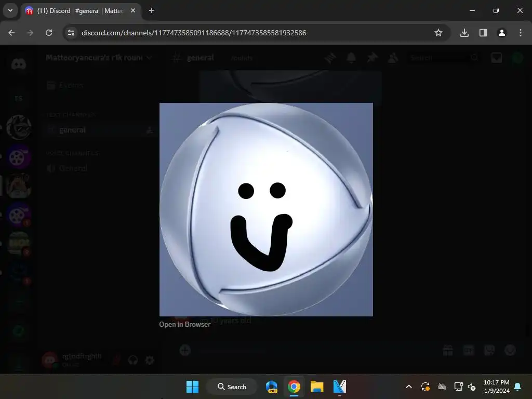Click the taskbar Search box
The width and height of the screenshot is (532, 399).
click(232, 387)
